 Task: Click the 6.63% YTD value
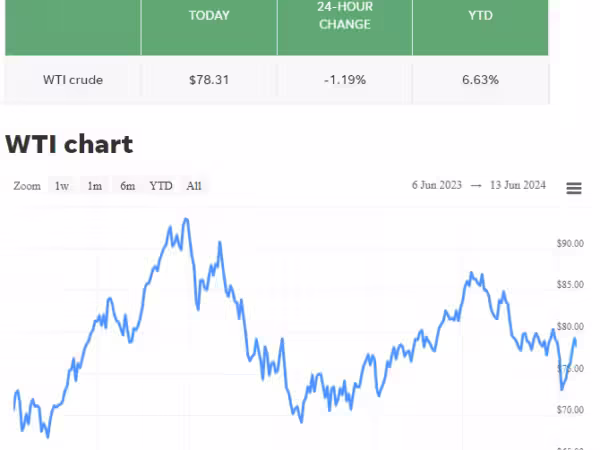tap(480, 79)
